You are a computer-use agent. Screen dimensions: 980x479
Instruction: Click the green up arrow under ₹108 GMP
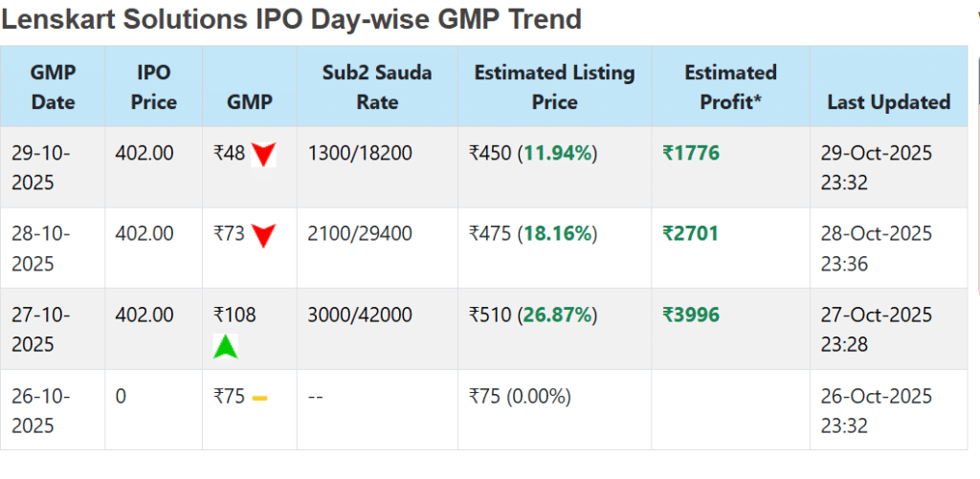pyautogui.click(x=225, y=346)
